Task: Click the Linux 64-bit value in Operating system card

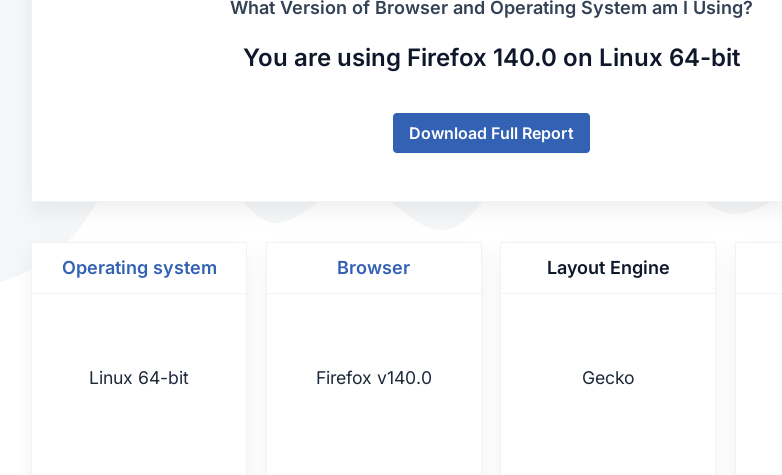Action: pyautogui.click(x=139, y=378)
